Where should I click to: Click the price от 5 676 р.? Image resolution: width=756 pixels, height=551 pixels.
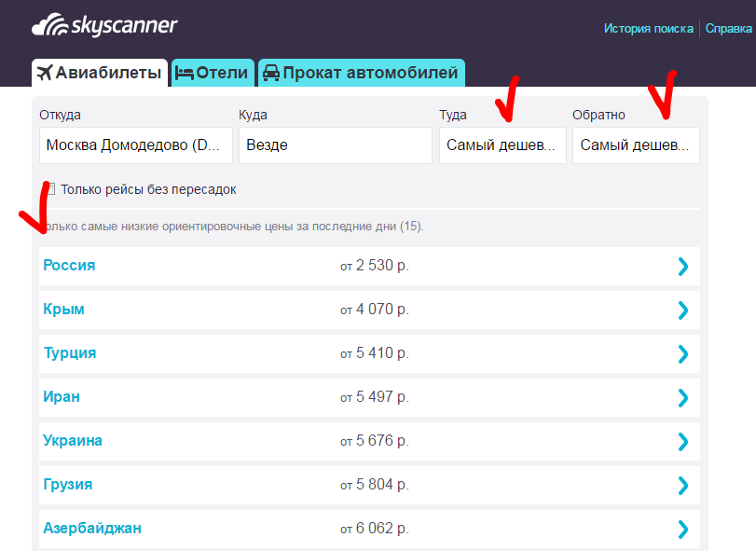click(x=375, y=441)
